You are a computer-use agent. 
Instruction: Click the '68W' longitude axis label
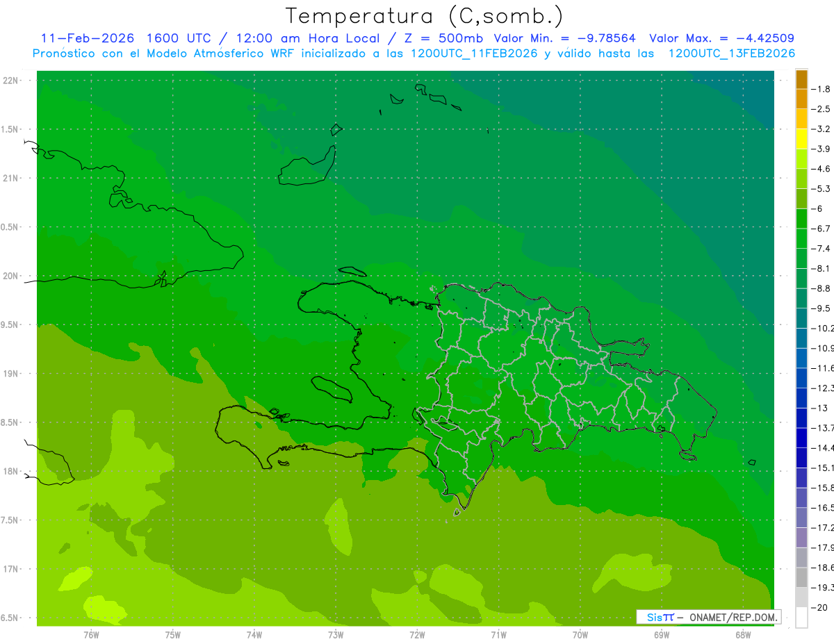(742, 635)
